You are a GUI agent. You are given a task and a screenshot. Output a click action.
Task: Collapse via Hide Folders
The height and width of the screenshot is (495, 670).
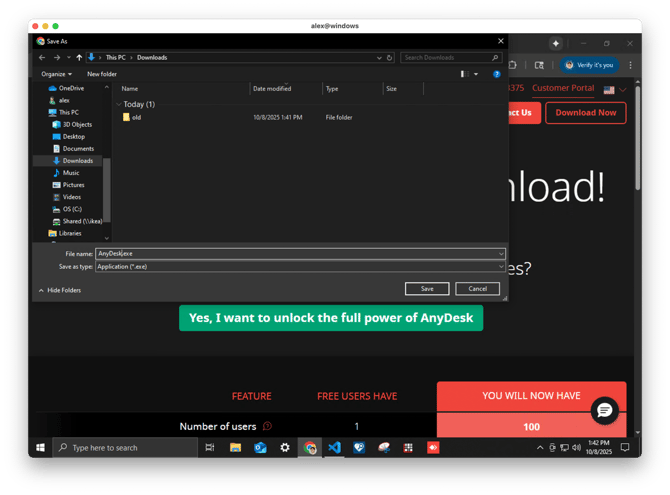(60, 290)
